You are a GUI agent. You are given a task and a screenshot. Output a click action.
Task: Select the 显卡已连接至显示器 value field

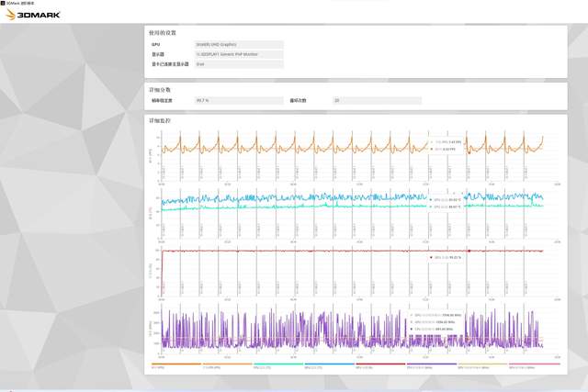[x=239, y=64]
